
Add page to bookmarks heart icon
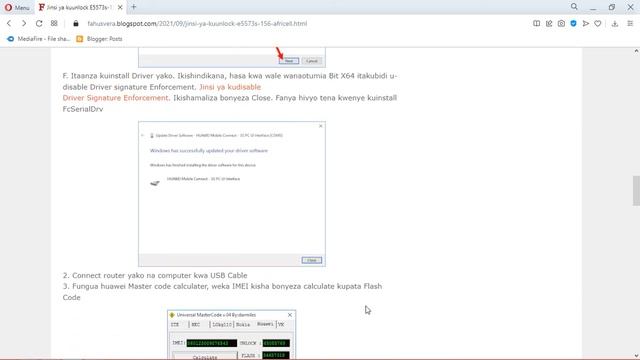coord(598,24)
